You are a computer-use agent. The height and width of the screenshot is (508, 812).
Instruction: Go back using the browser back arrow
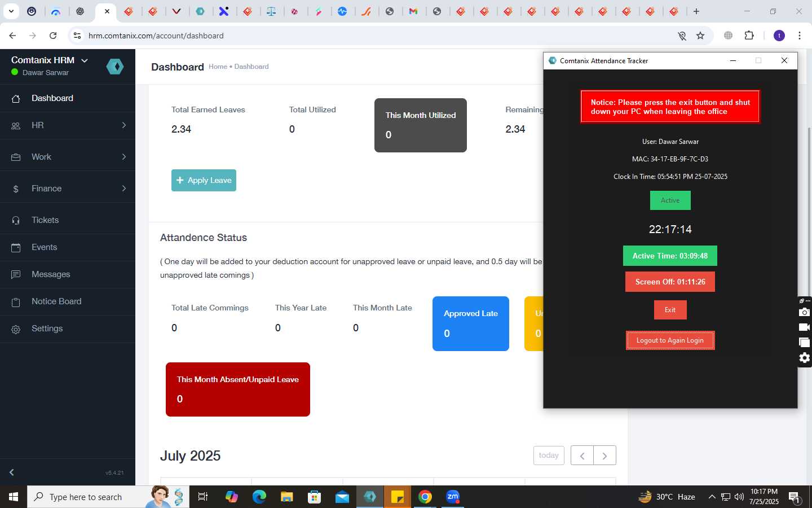(12, 36)
